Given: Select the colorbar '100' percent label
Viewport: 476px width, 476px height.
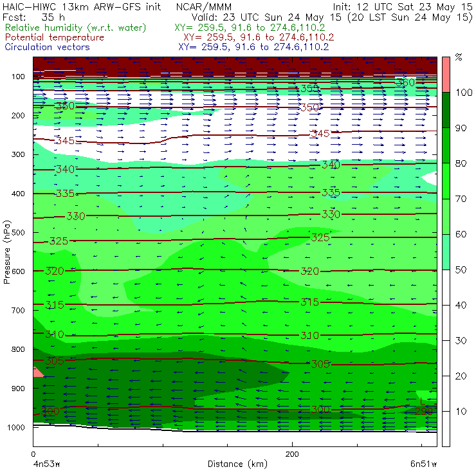Looking at the screenshot, I should (464, 93).
